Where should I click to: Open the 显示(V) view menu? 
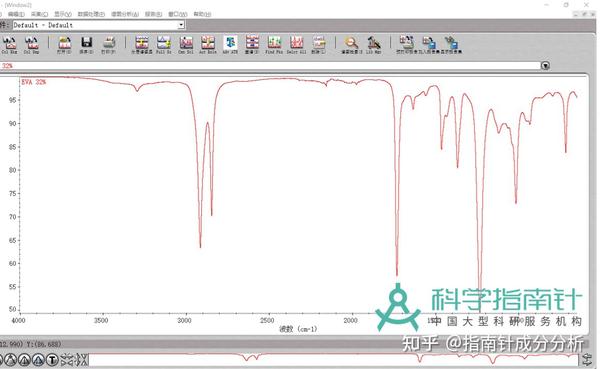coord(63,14)
